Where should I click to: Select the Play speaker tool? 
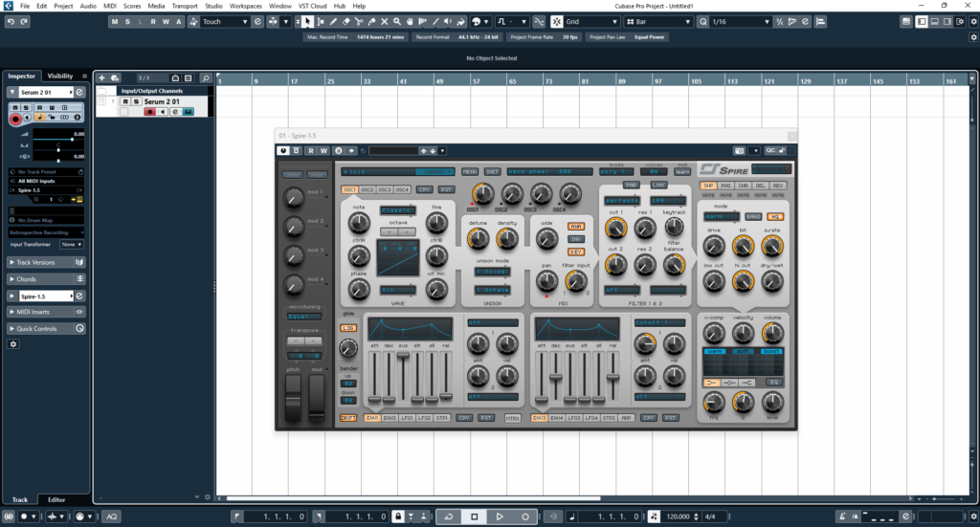pyautogui.click(x=448, y=21)
